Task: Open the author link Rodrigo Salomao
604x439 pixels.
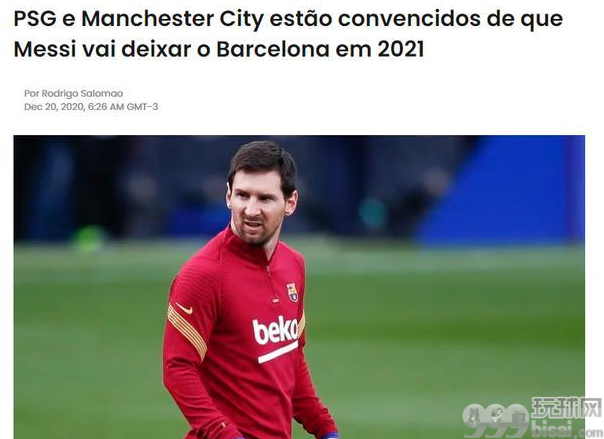Action: point(82,94)
